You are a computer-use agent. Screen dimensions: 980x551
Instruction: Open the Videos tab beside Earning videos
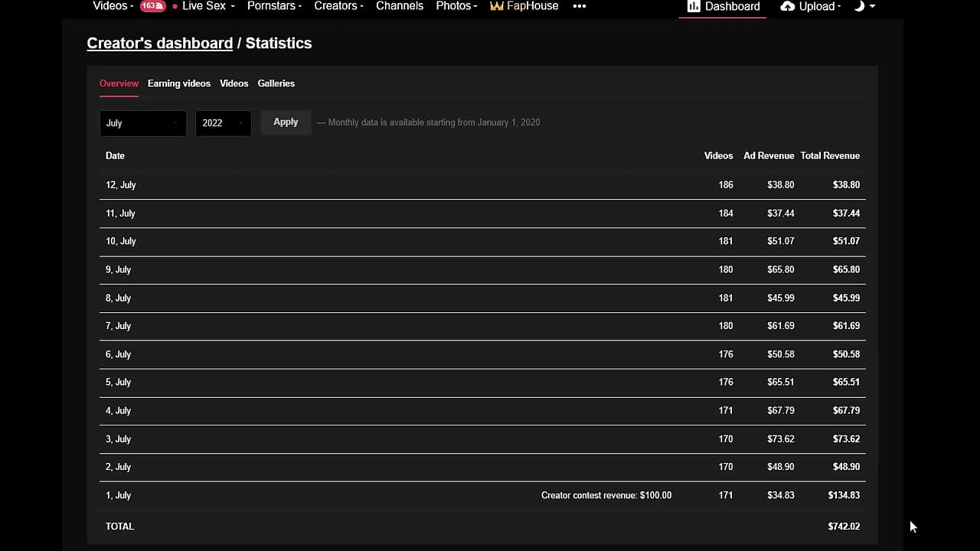point(234,83)
